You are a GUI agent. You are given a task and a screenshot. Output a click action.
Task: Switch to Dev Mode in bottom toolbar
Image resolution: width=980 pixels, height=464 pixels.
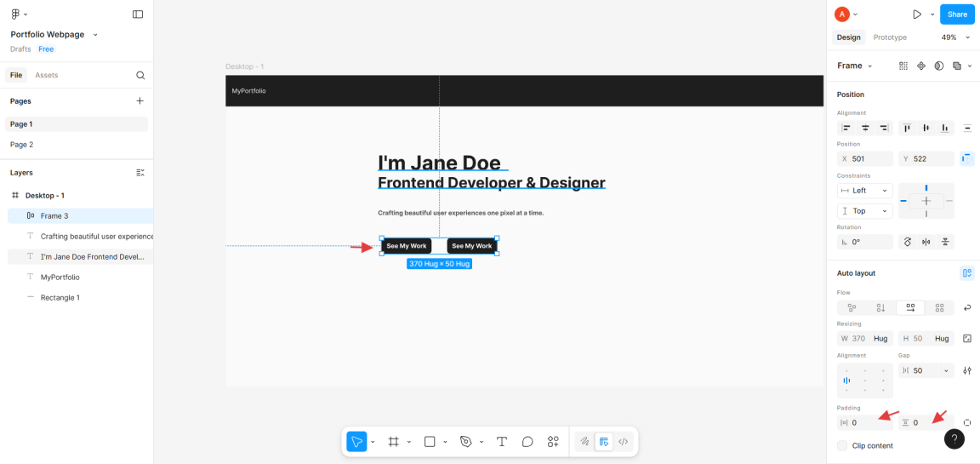point(624,442)
